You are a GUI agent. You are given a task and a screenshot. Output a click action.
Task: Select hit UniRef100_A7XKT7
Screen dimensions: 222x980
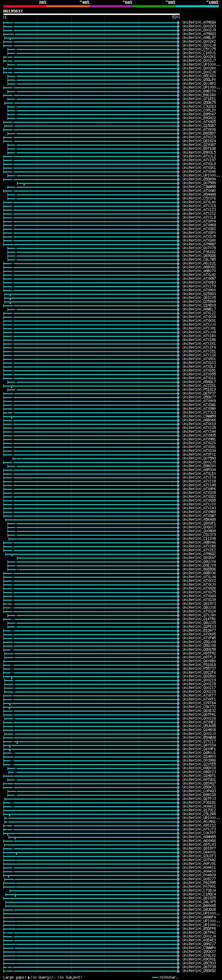(199, 695)
